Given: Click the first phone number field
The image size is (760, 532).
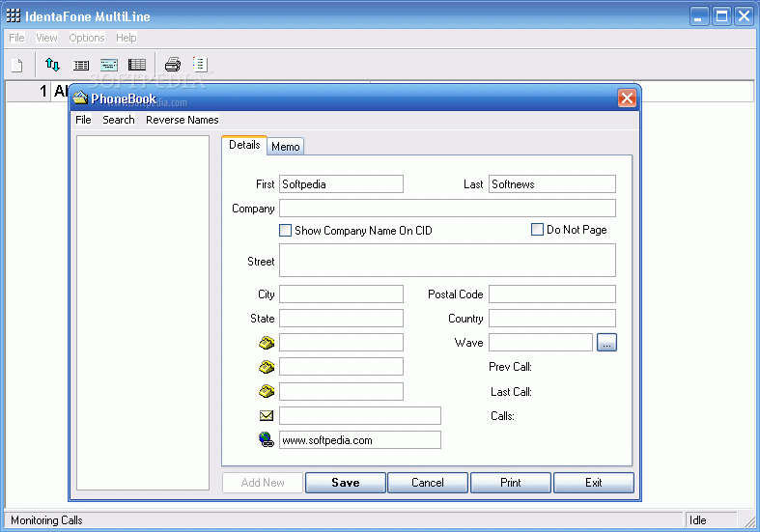Looking at the screenshot, I should (x=341, y=343).
